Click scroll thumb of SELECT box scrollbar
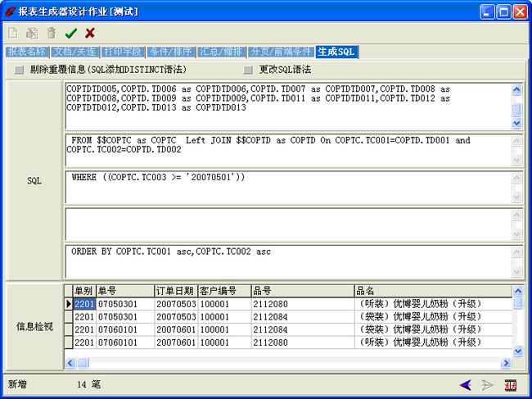Screen dimensions: 532x399 516,109
